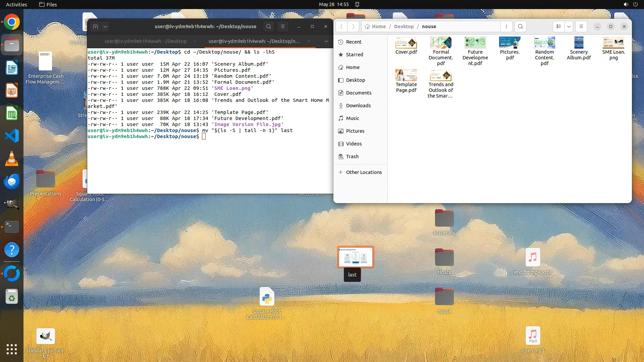Open Files main hamburger menu
Image resolution: width=644 pixels, height=362 pixels.
coord(581,26)
